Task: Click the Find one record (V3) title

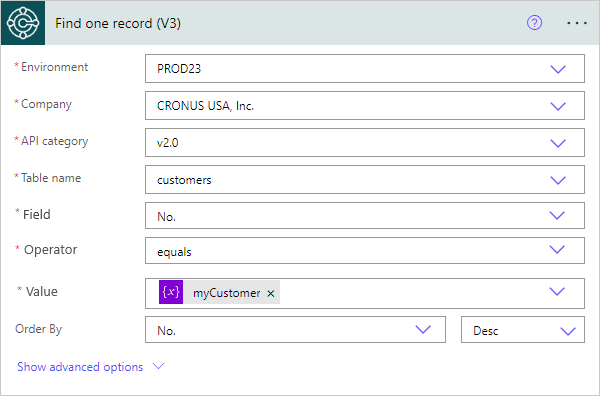Action: (x=118, y=23)
